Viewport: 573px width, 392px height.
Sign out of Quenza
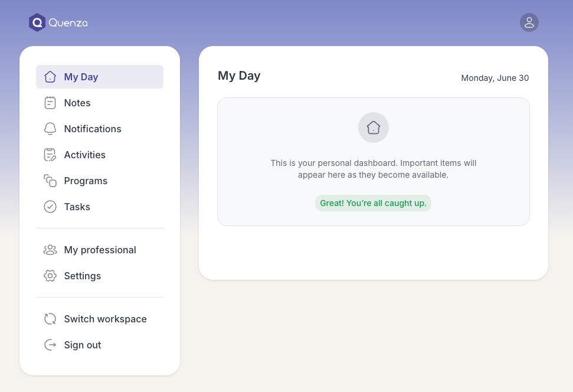pyautogui.click(x=83, y=345)
